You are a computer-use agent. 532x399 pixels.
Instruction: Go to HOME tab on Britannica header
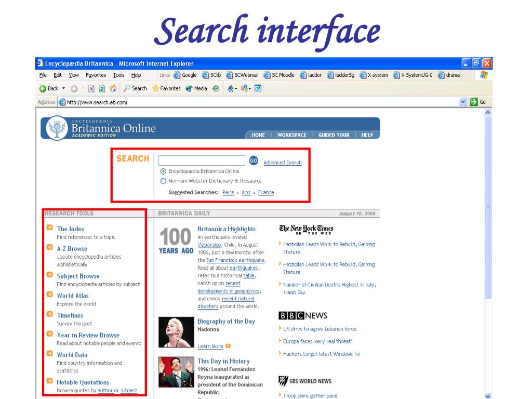coord(258,135)
